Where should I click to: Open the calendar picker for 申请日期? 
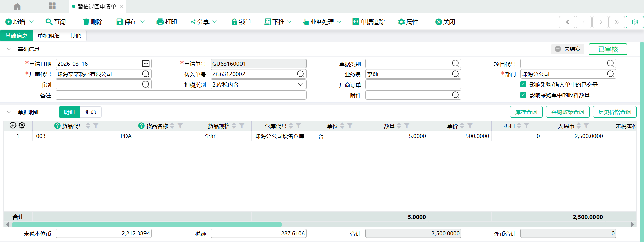point(146,64)
